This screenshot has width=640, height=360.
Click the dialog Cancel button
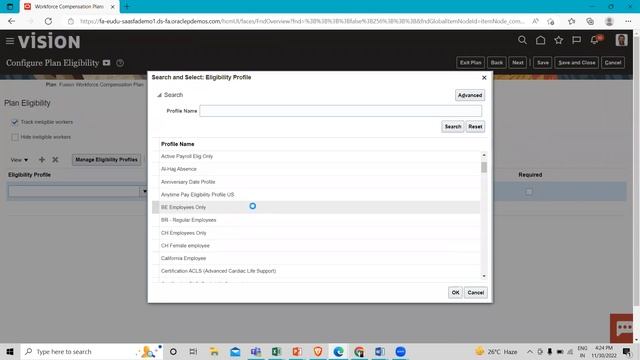476,293
